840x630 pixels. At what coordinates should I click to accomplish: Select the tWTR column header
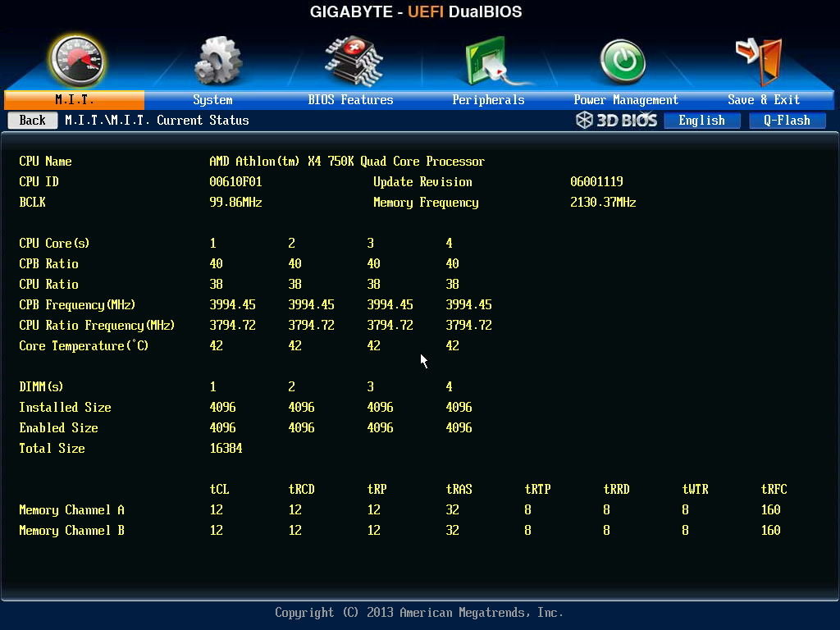coord(696,489)
